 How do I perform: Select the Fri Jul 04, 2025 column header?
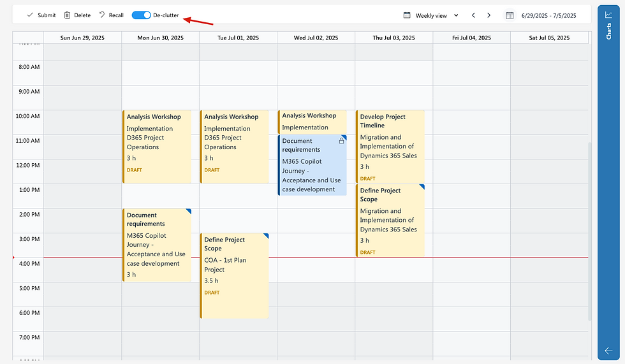[471, 38]
